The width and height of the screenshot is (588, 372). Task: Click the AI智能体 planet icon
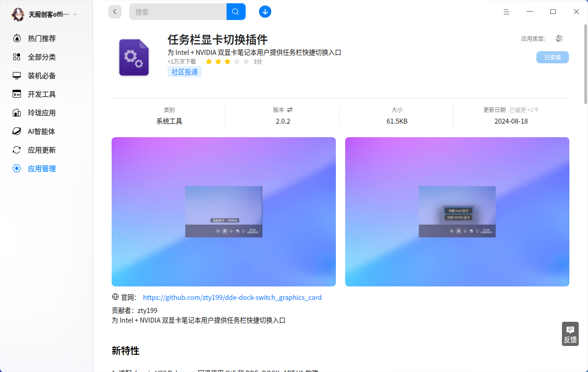pos(17,132)
